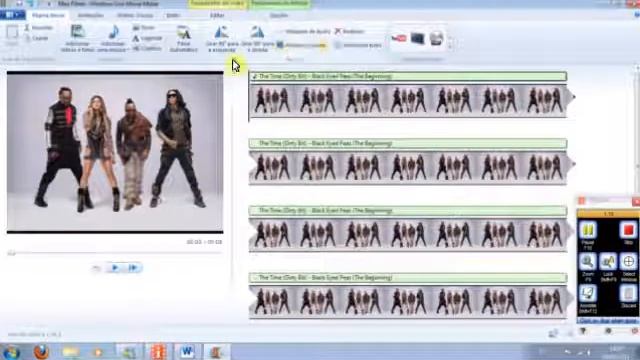This screenshot has height=360, width=640.
Task: Click the Movie Maker taskbar icon
Action: click(216, 351)
